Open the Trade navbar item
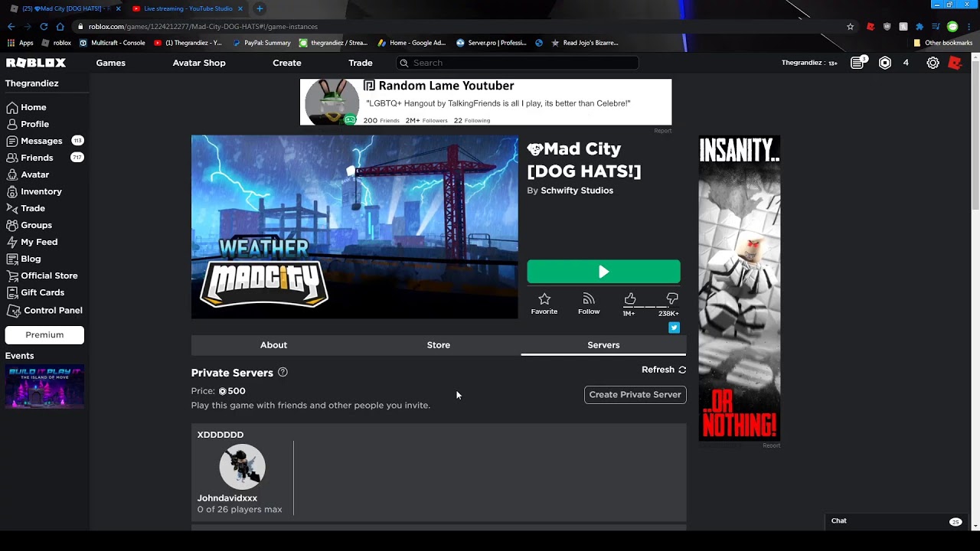The height and width of the screenshot is (551, 980). click(x=361, y=63)
